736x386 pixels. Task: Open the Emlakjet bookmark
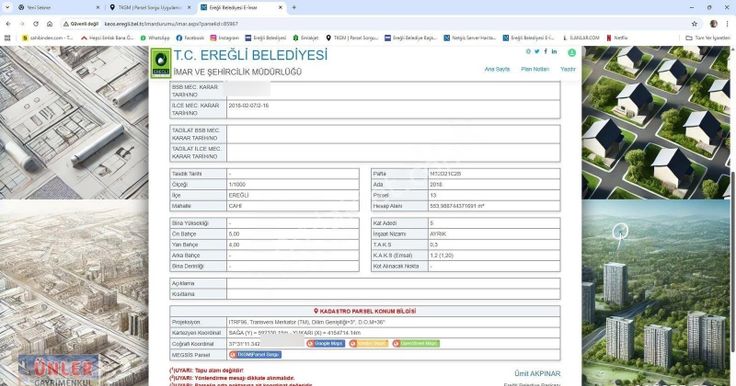pyautogui.click(x=306, y=38)
